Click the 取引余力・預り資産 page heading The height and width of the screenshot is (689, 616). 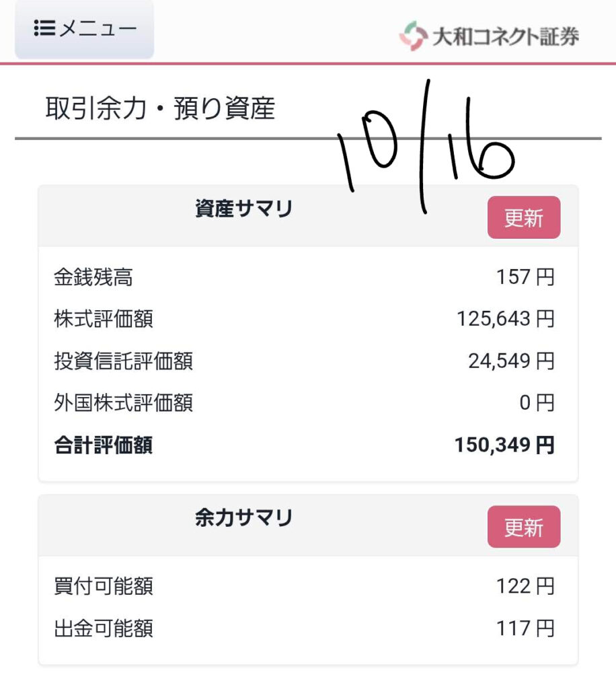click(160, 108)
